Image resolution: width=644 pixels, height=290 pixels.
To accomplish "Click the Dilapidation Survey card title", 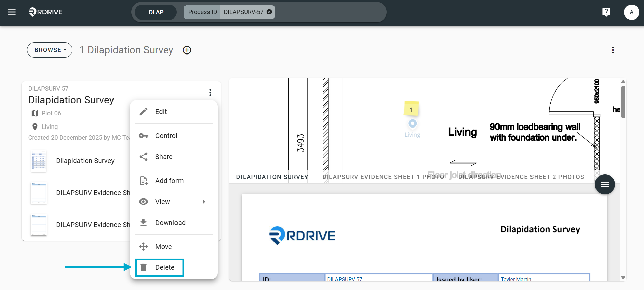I will click(x=71, y=100).
